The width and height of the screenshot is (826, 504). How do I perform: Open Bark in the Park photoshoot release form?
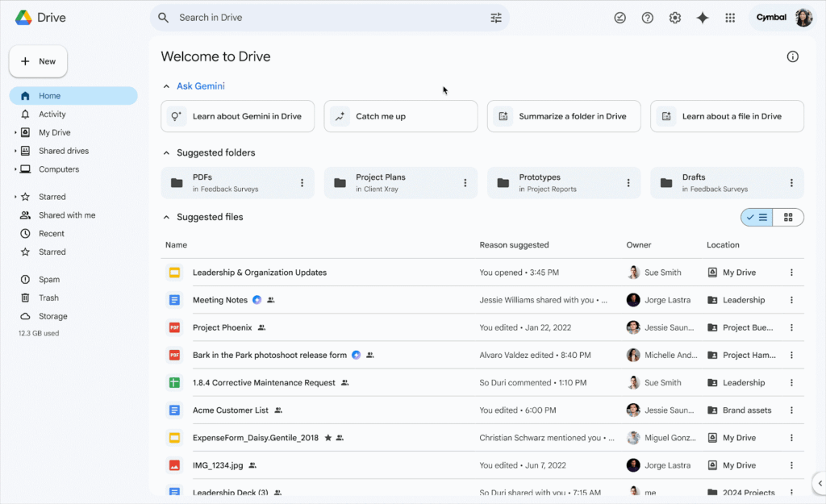(x=269, y=355)
